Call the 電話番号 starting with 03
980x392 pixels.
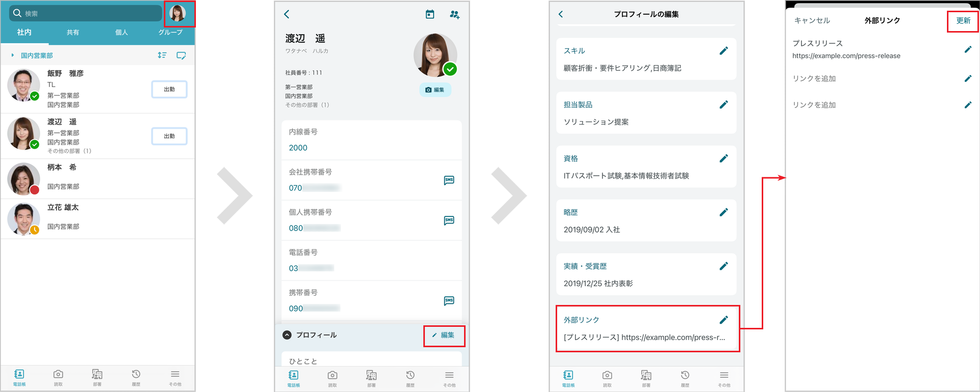(x=311, y=268)
